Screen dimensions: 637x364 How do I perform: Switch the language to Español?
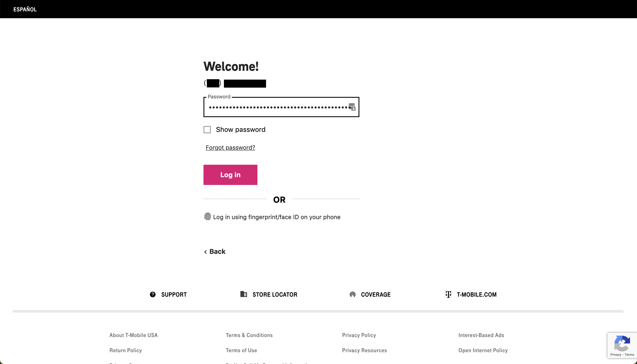coord(25,9)
